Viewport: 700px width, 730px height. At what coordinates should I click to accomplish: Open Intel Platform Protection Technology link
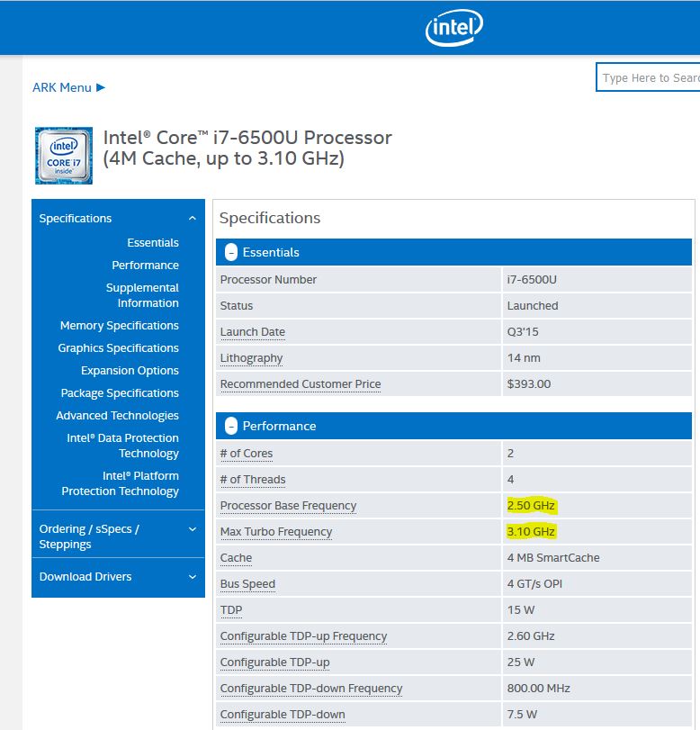point(120,483)
